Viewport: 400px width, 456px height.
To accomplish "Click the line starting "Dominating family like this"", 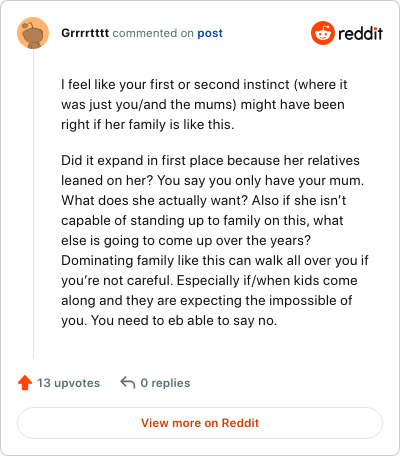I will 215,261.
